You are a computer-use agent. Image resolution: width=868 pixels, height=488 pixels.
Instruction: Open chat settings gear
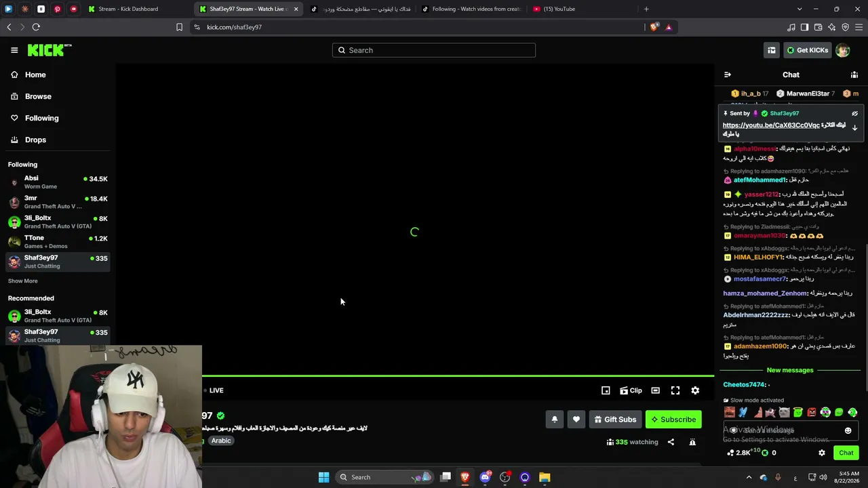pyautogui.click(x=822, y=453)
